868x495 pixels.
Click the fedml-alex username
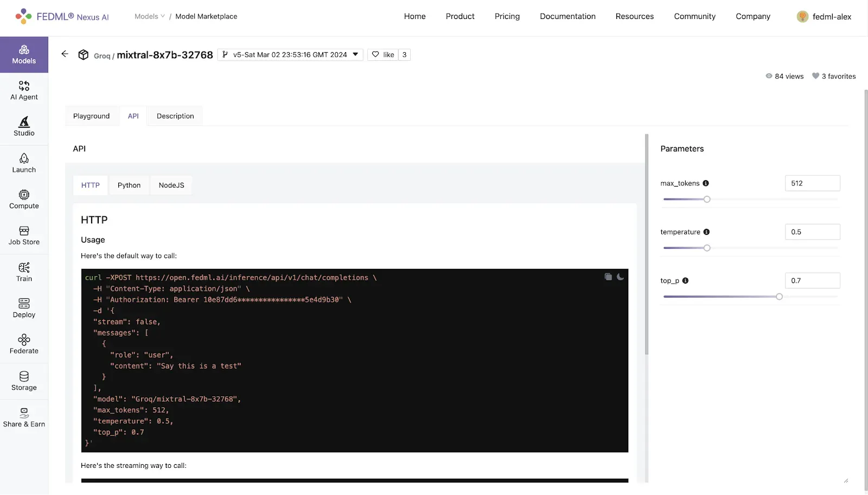(832, 17)
